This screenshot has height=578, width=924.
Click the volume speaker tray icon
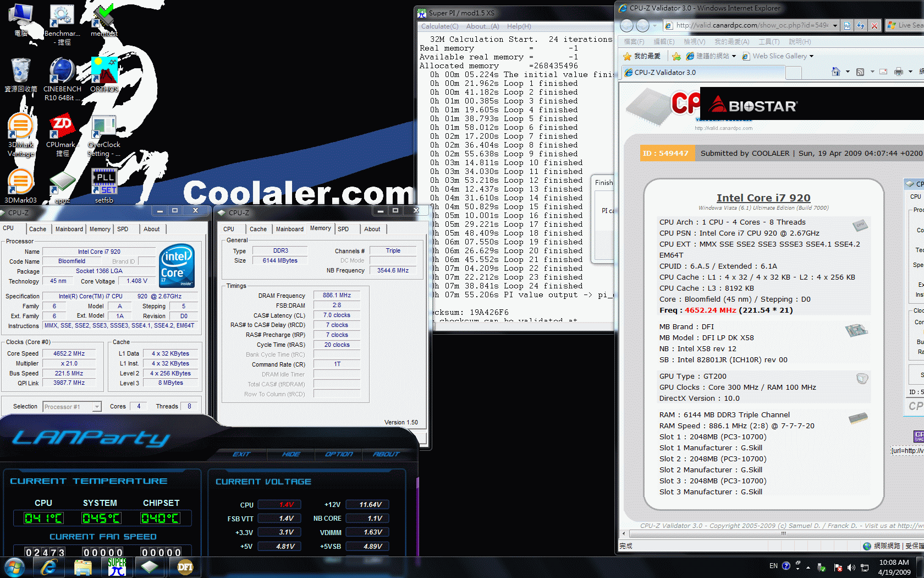click(851, 568)
